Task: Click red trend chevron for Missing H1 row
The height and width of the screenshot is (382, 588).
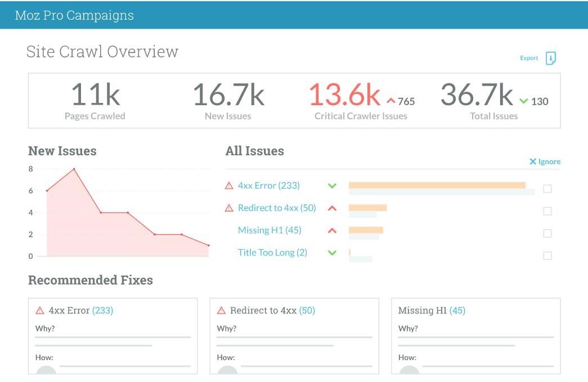Action: coord(332,231)
